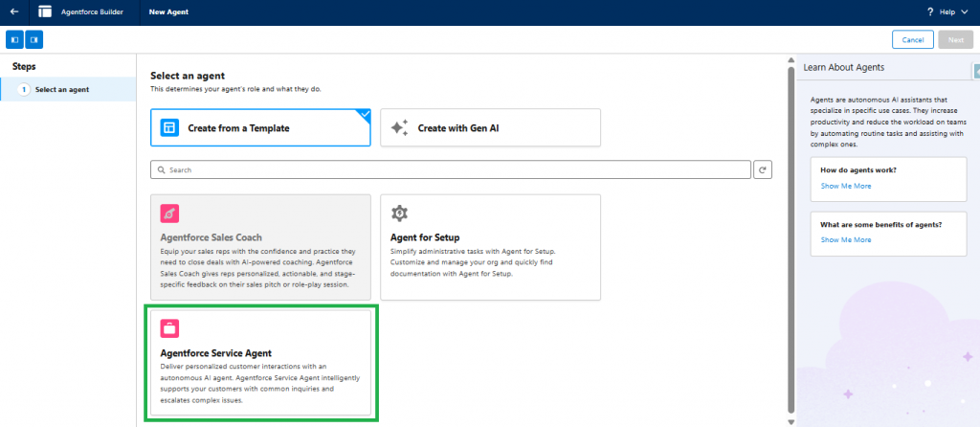
Task: Click the back arrow in the header
Action: (x=14, y=11)
